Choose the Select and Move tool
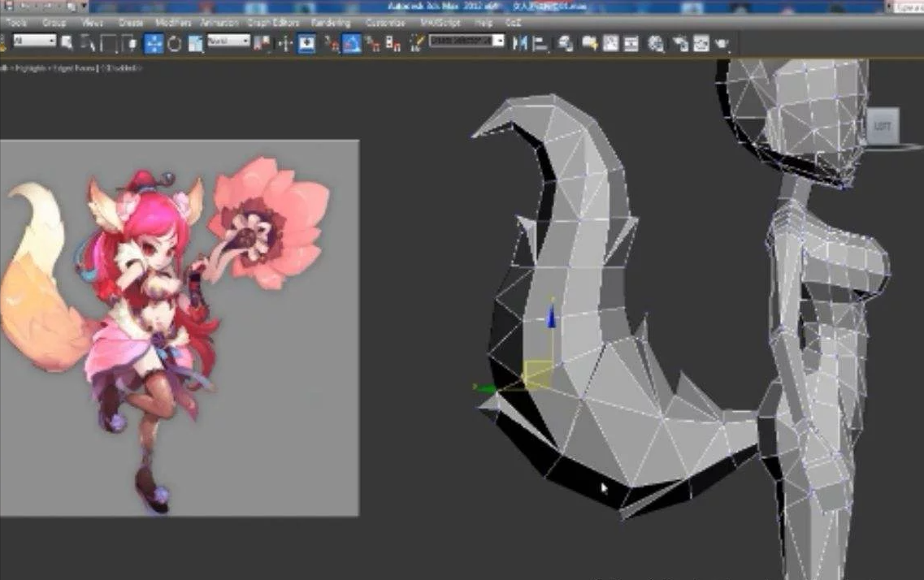The image size is (924, 580). coord(154,43)
